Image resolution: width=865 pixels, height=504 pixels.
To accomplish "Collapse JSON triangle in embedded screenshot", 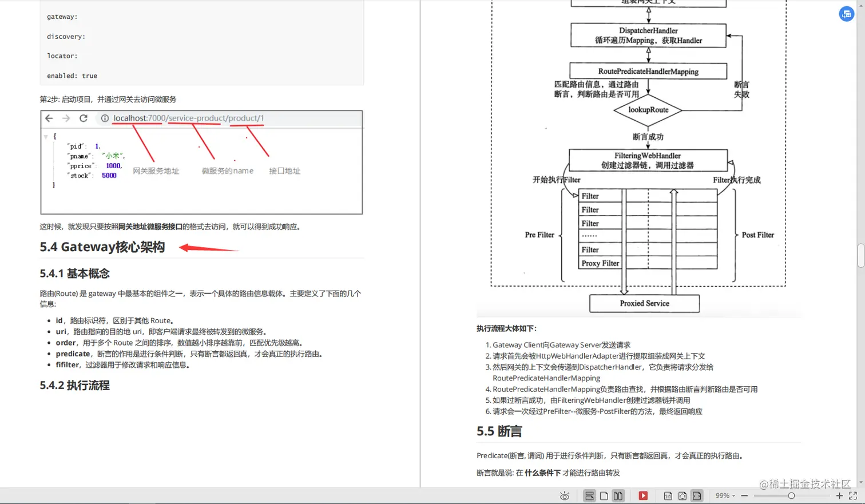I will [46, 137].
